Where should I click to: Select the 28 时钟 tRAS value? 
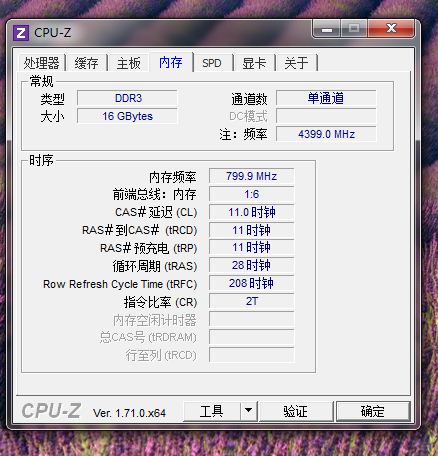coord(251,265)
